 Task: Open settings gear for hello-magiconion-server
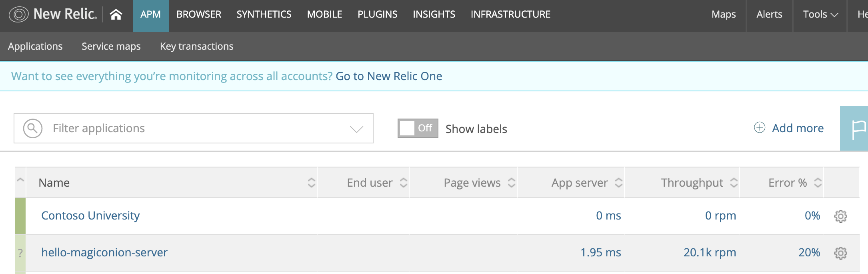point(840,253)
